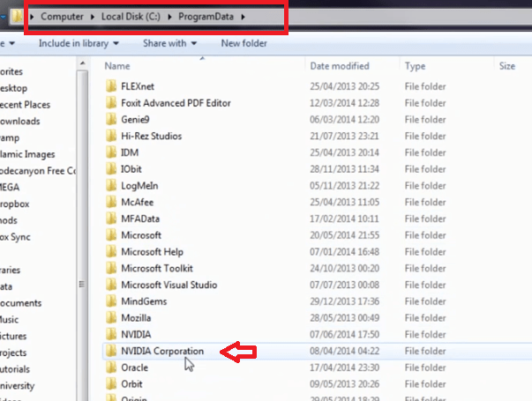Viewport: 532px width, 401px height.
Task: Create a New folder
Action: click(244, 43)
